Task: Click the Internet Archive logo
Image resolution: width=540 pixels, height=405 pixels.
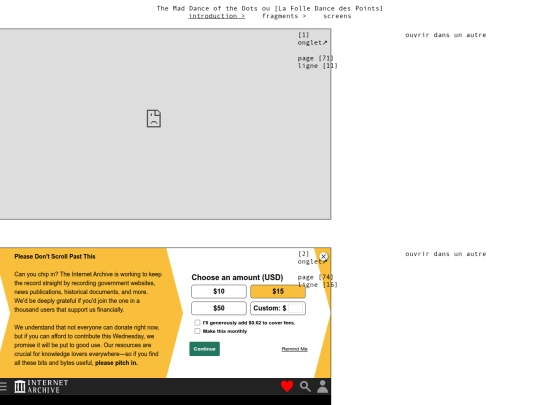Action: pos(41,386)
